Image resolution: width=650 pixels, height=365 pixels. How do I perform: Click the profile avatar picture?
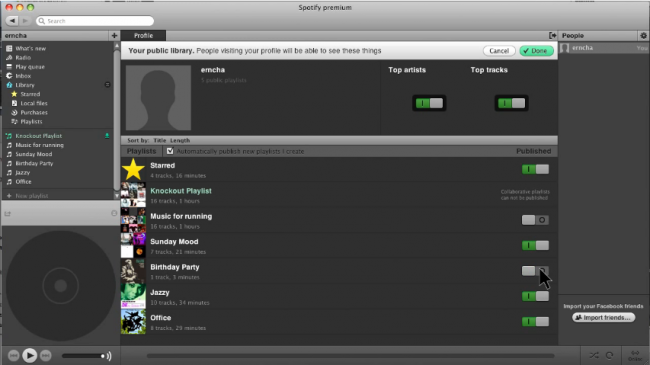[x=158, y=97]
